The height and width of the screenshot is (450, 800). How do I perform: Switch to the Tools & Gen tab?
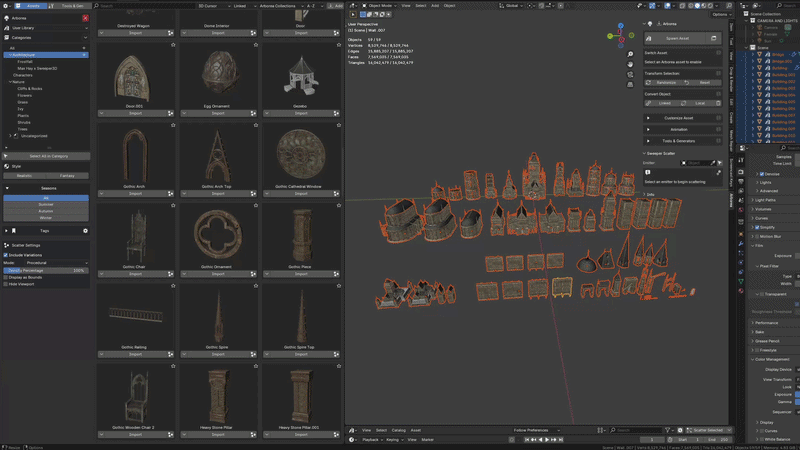pyautogui.click(x=67, y=6)
